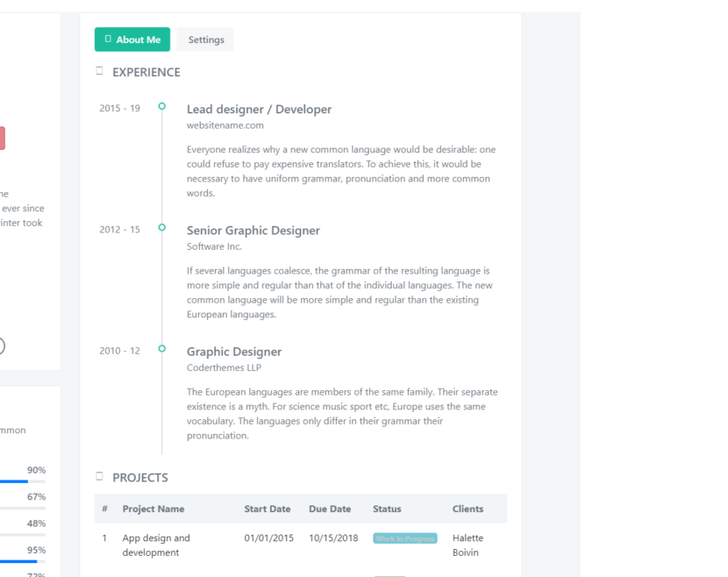Click the 2012 - 15 timeline circle marker
This screenshot has height=577, width=728.
point(161,227)
